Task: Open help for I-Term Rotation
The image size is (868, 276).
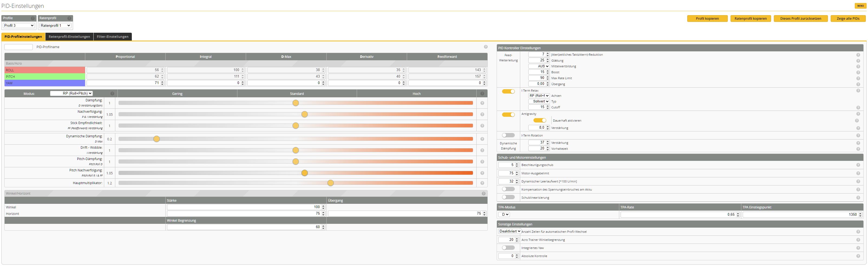Action: point(858,136)
